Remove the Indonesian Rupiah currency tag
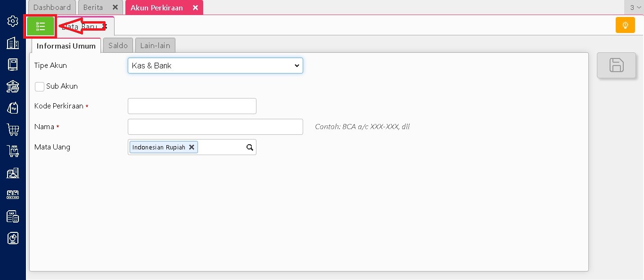644x280 pixels. click(x=191, y=147)
